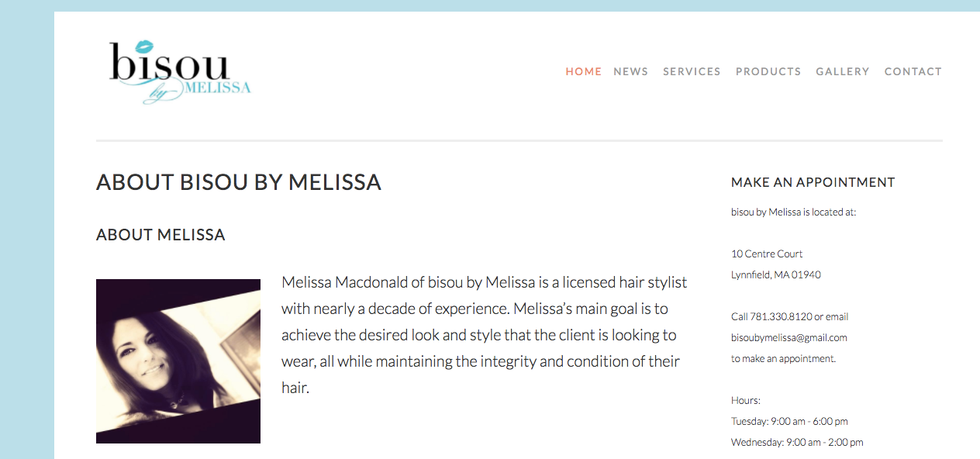The image size is (980, 459).
Task: Go to the News section
Action: click(x=630, y=72)
